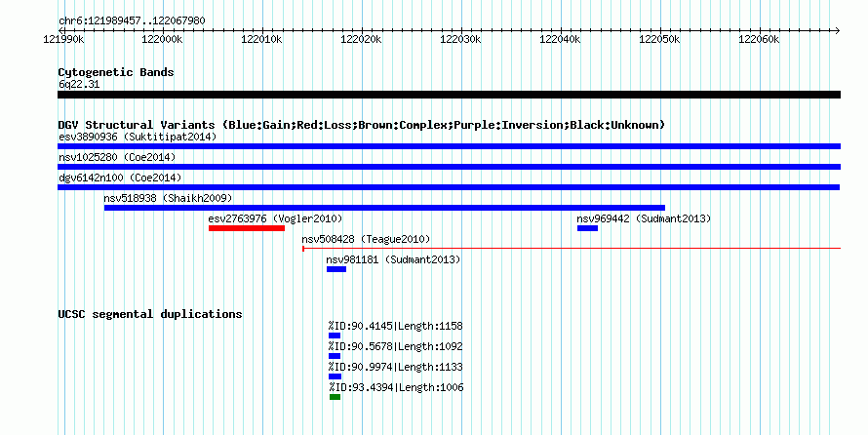The width and height of the screenshot is (868, 435).
Task: Click the nsv508428 (Teague2010) label
Action: point(366,239)
